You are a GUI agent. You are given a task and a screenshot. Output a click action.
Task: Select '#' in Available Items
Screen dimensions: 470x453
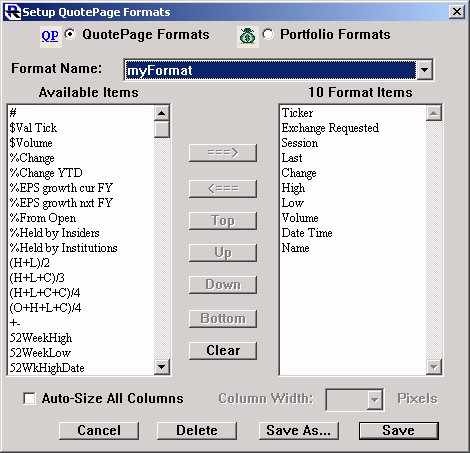[x=81, y=113]
